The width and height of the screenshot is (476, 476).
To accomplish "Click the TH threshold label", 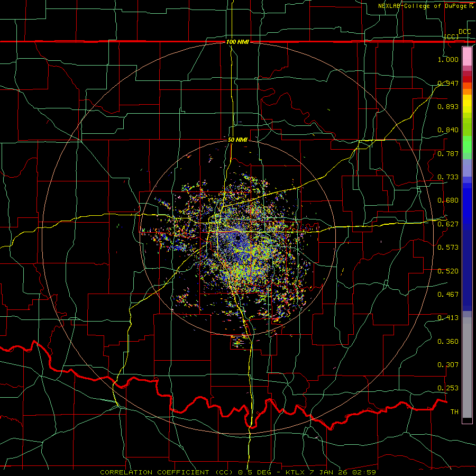I will tap(454, 412).
